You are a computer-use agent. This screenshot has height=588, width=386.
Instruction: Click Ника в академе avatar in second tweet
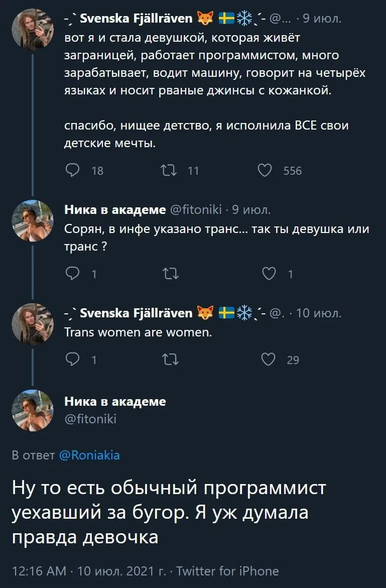[33, 221]
